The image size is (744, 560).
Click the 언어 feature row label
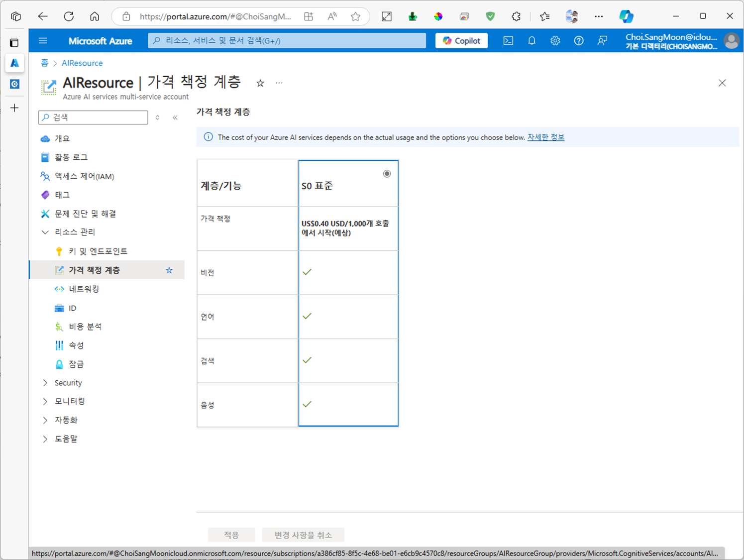[208, 317]
